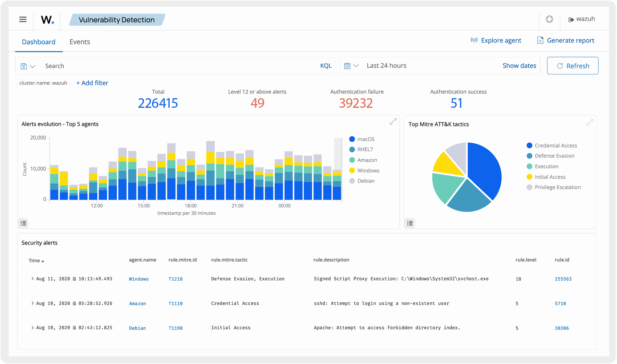Open the calendar quick date dropdown
This screenshot has height=364, width=617.
click(x=351, y=66)
